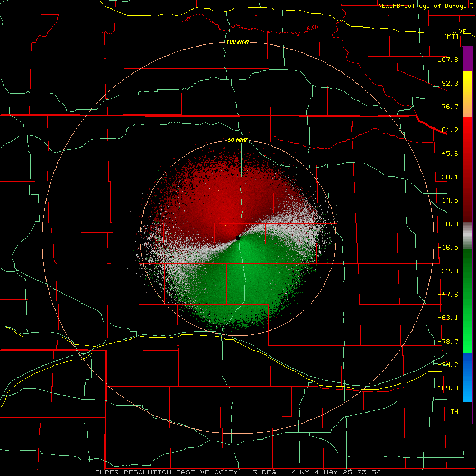
Task: Click the 100 NMI range ring label
Action: click(237, 42)
